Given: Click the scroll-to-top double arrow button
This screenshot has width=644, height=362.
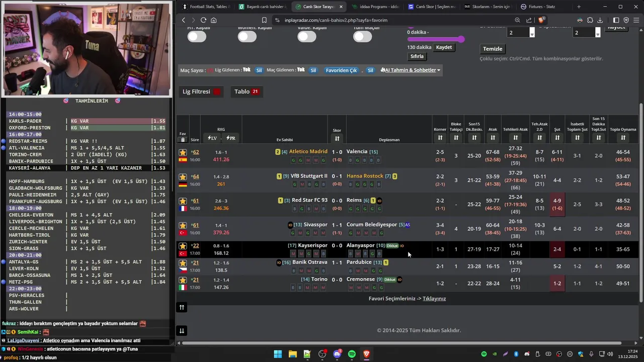Looking at the screenshot, I should pos(182,307).
